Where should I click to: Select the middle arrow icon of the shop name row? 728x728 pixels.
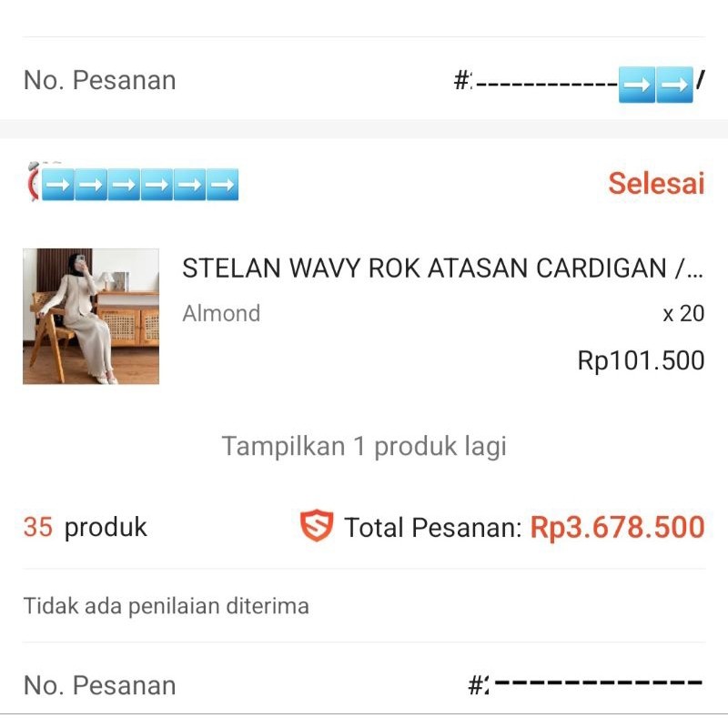tap(126, 183)
